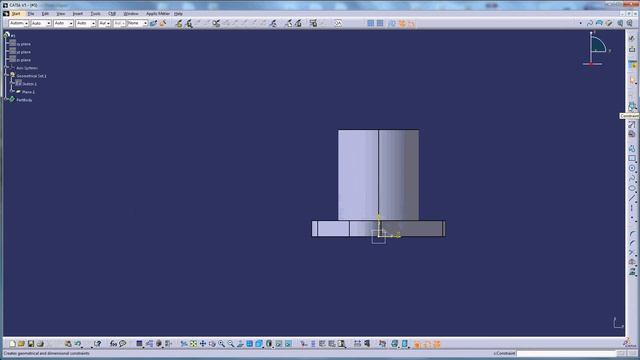Click the Exit workbench icon

tap(632, 49)
